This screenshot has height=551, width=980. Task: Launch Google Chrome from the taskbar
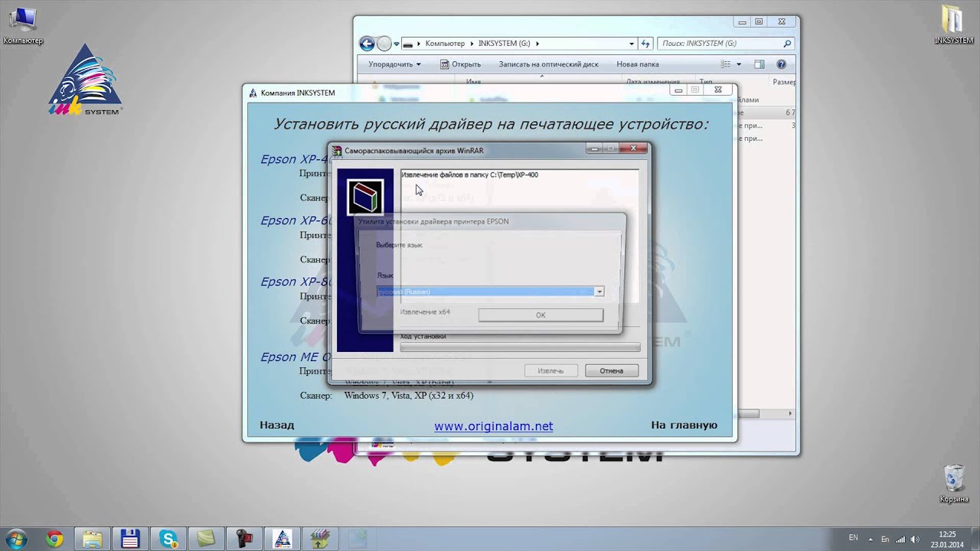(54, 539)
